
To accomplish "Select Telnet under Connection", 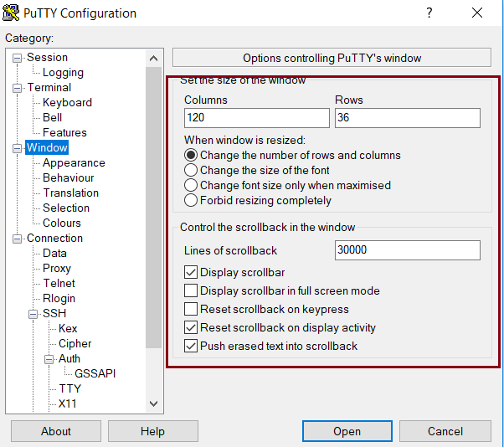I will click(59, 283).
